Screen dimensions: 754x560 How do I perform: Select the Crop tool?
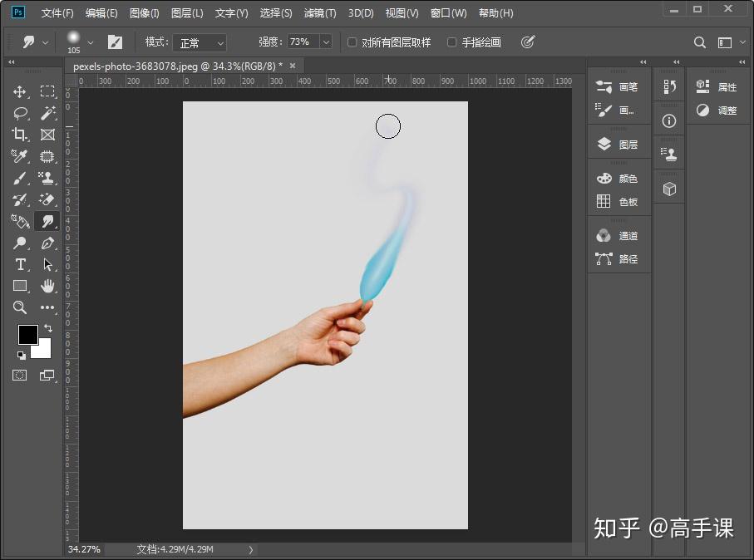point(20,135)
